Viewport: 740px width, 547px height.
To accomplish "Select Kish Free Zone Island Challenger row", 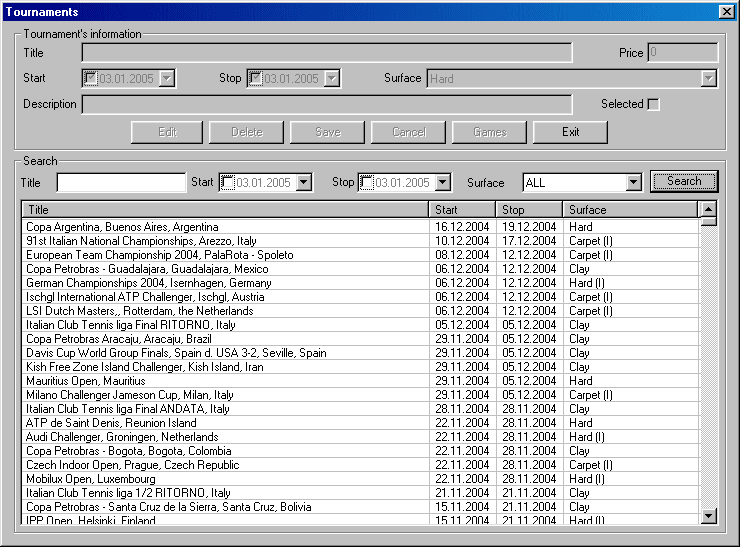I will pos(360,367).
